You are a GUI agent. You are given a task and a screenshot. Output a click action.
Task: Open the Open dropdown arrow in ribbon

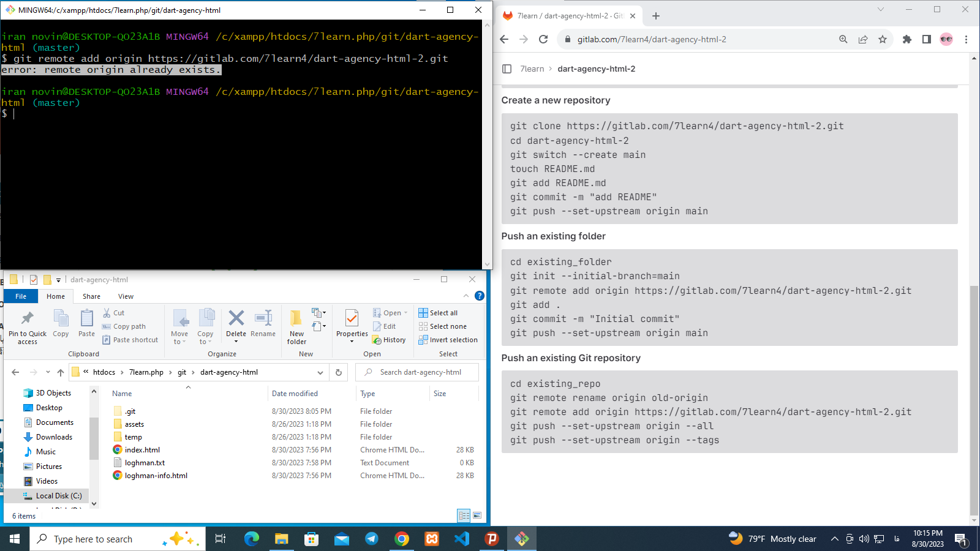point(405,313)
